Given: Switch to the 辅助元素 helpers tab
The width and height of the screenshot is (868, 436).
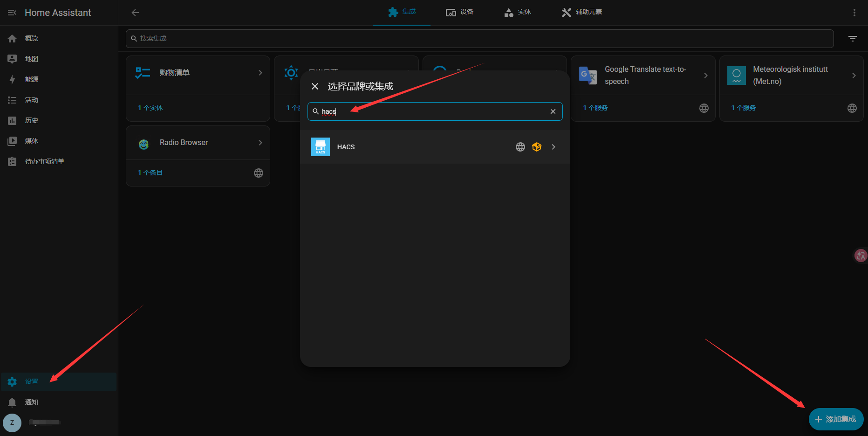Looking at the screenshot, I should click(582, 12).
